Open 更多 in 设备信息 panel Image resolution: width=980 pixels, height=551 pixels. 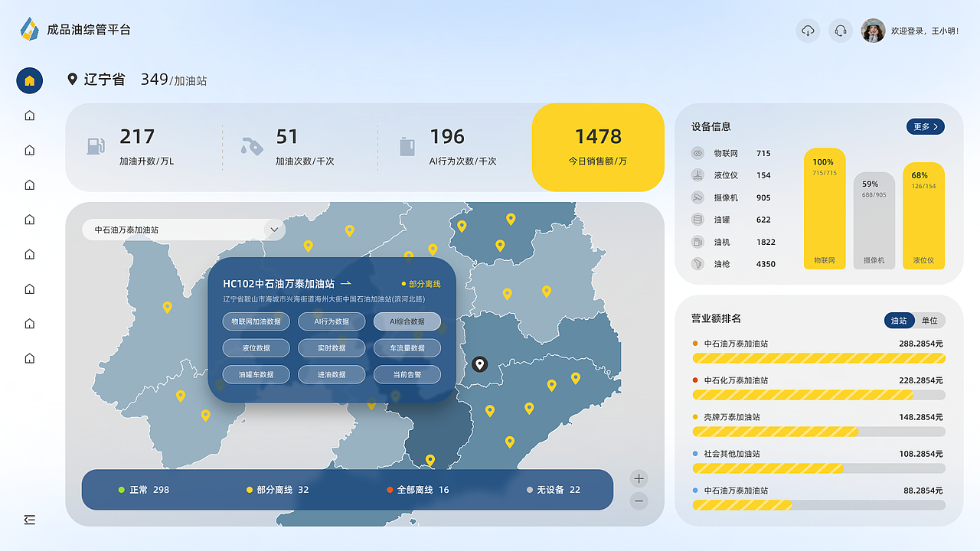point(925,126)
